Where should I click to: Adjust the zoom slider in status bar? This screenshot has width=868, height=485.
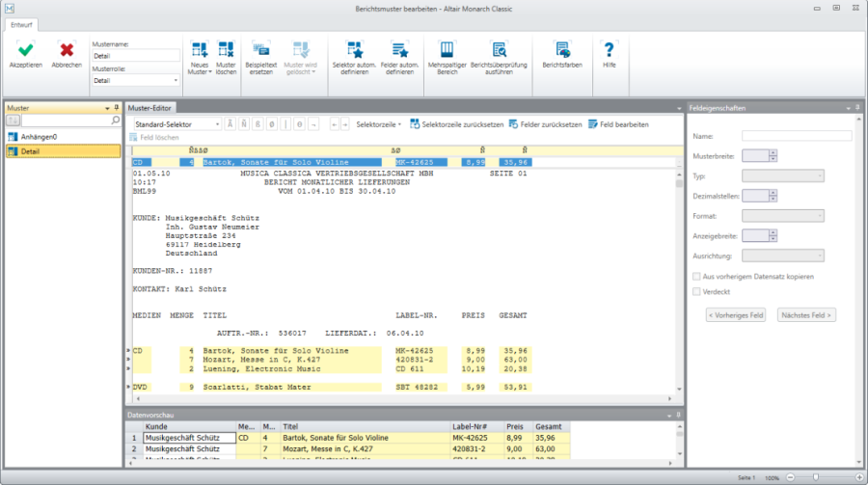pos(816,477)
